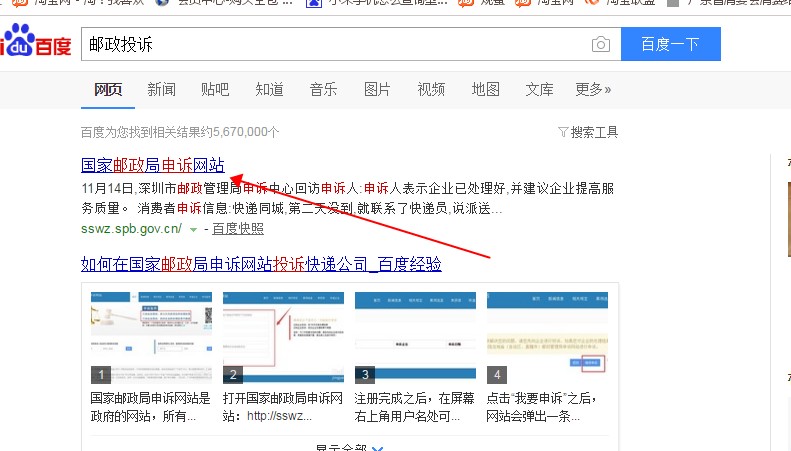791x451 pixels.
Task: Open 搜索工具 filter options
Action: click(588, 132)
